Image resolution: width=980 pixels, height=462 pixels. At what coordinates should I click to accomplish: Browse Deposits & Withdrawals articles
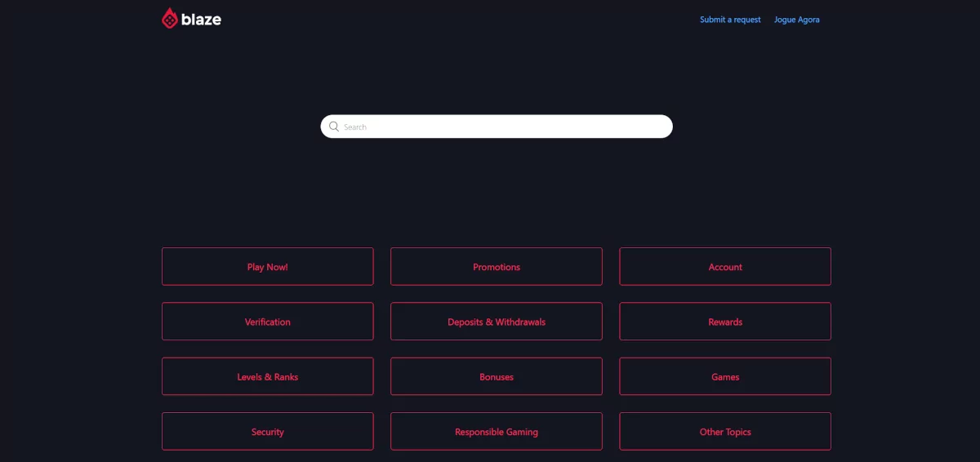(x=497, y=322)
